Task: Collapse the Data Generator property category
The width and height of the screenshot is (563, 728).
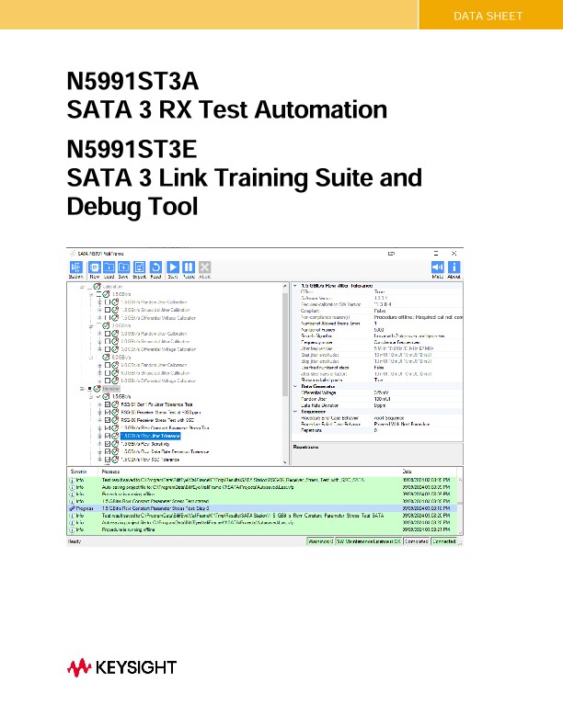Action: (x=295, y=386)
